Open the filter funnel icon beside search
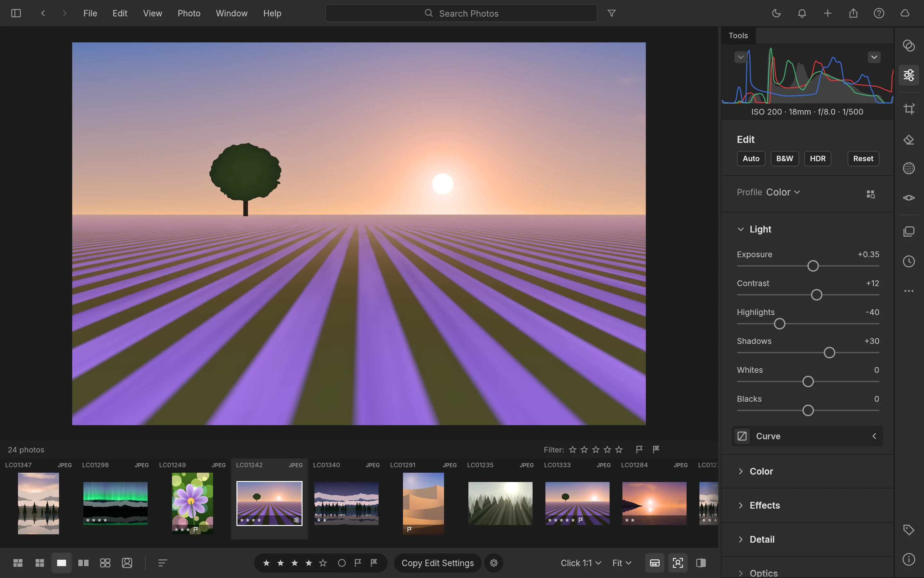Image resolution: width=924 pixels, height=578 pixels. 612,13
